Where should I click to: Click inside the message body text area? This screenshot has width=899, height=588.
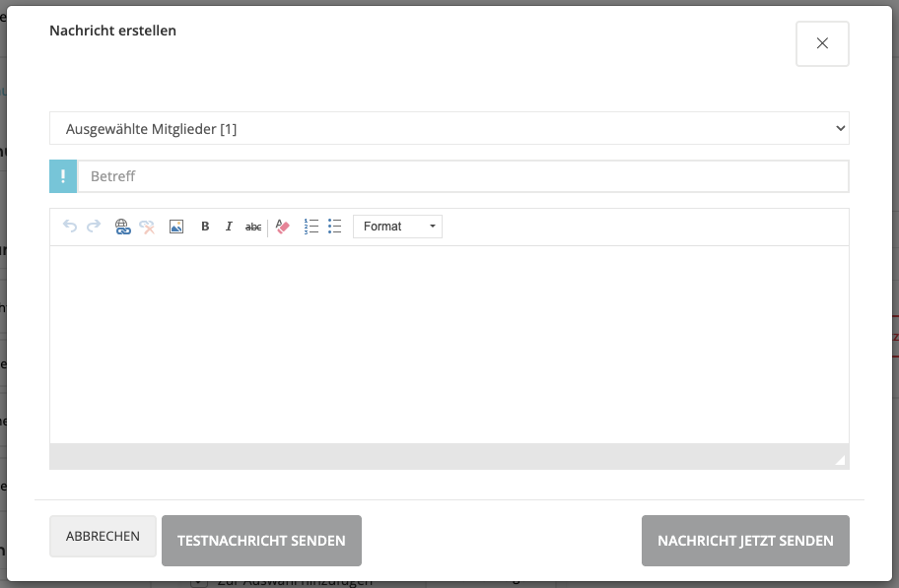[449, 345]
